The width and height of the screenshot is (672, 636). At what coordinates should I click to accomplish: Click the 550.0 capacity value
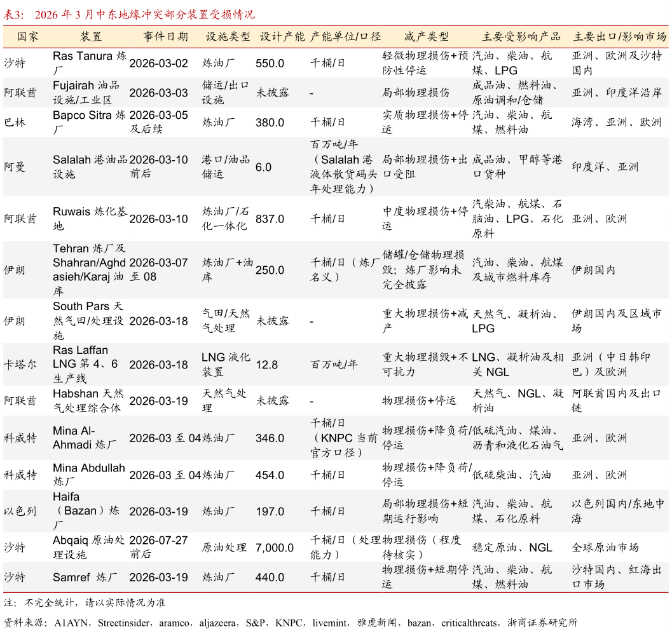270,64
